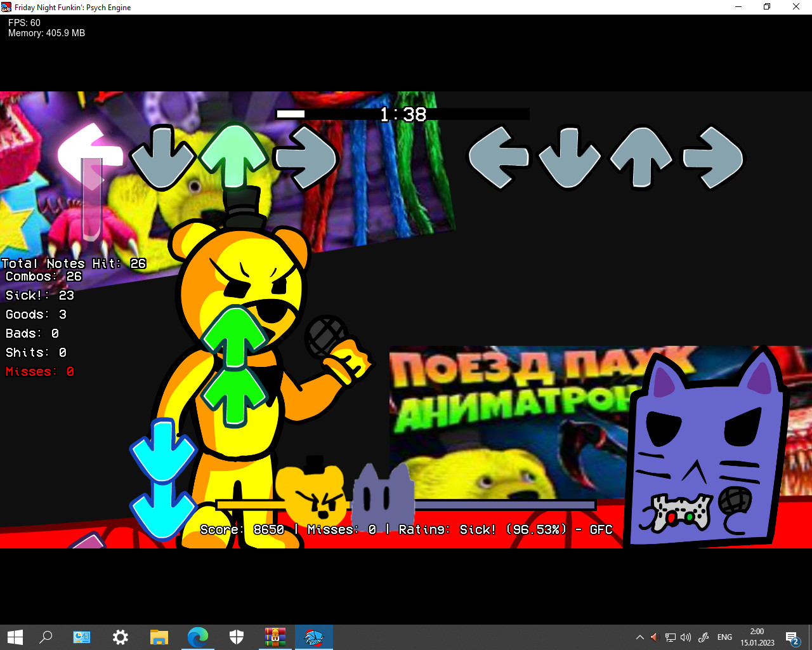Click the lower falling green up-arrow note
This screenshot has width=812, height=650.
pyautogui.click(x=234, y=397)
